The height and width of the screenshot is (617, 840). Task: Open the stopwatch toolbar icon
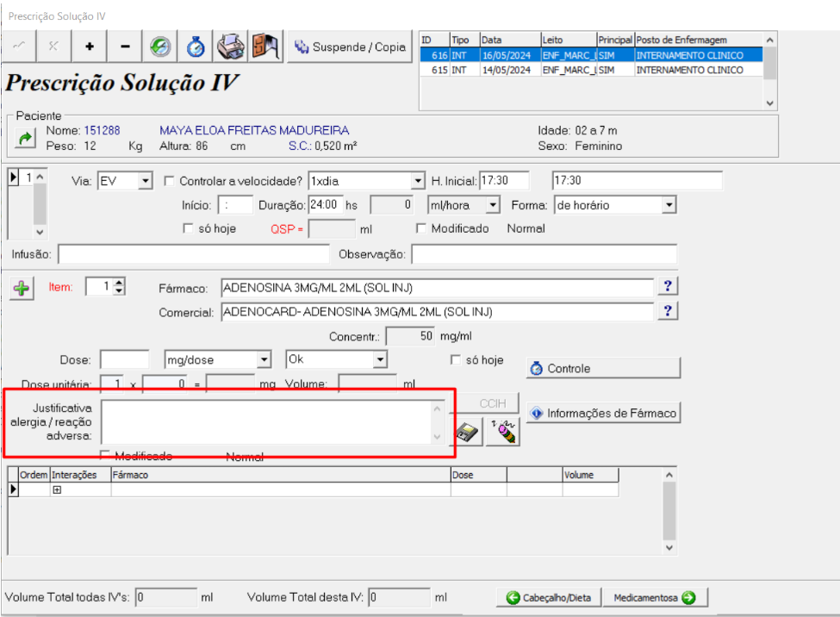[196, 47]
